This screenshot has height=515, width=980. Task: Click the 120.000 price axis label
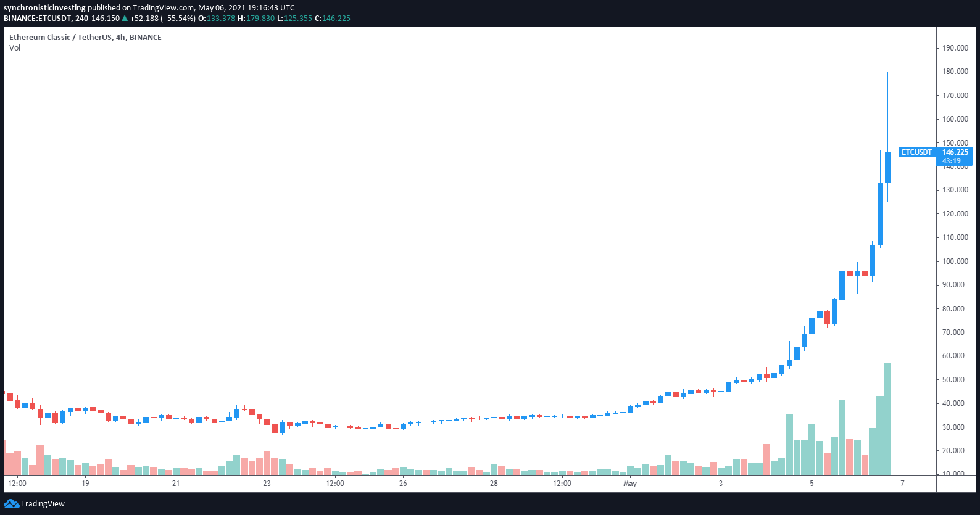(x=955, y=214)
